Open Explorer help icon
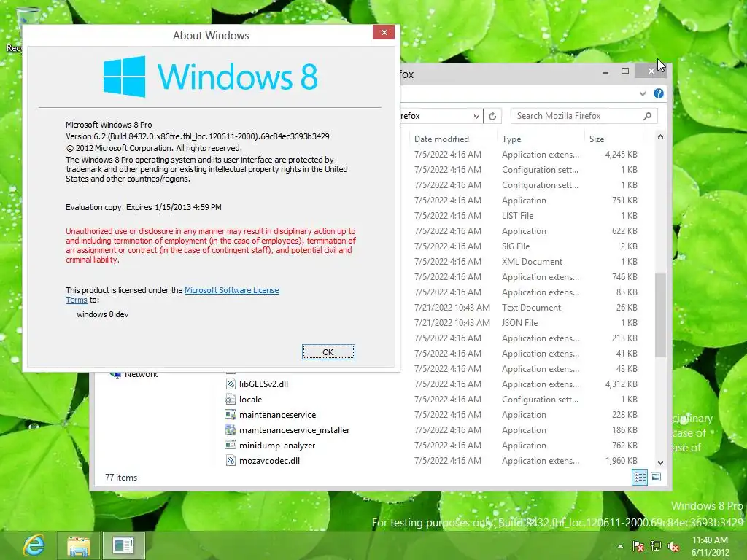 tap(659, 93)
